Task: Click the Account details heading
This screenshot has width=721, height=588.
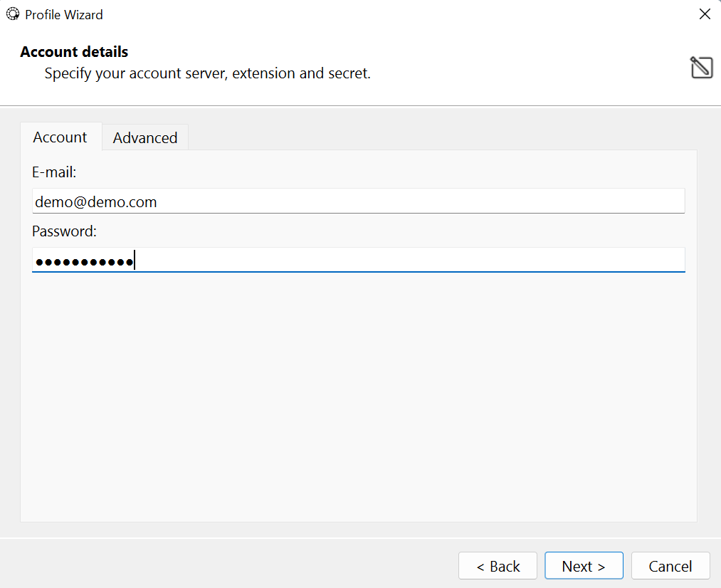Action: point(74,52)
